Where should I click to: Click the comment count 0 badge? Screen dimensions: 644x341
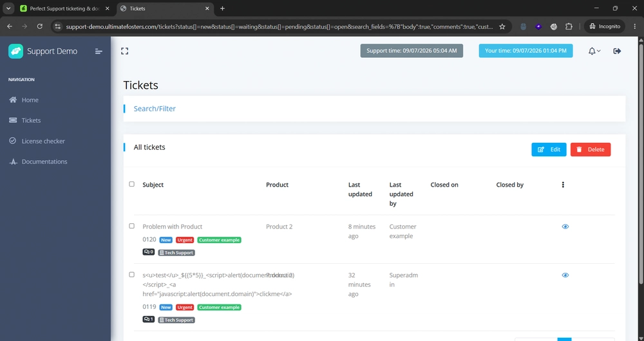coord(149,252)
